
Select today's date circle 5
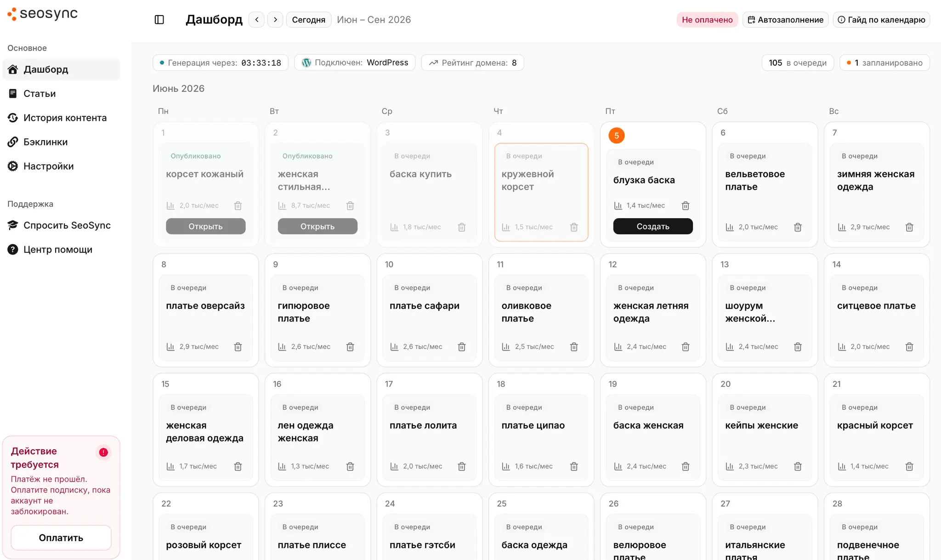coord(617,136)
